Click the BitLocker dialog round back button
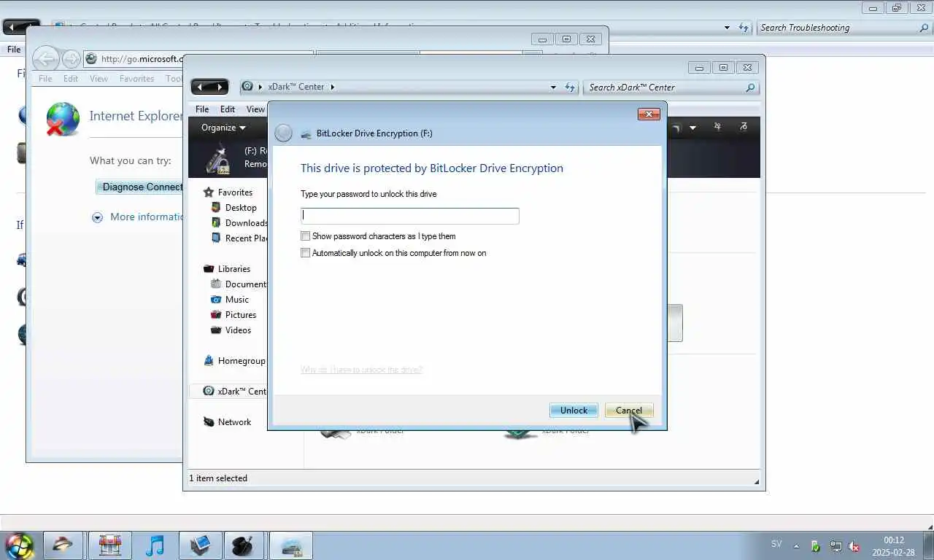934x560 pixels. point(284,133)
